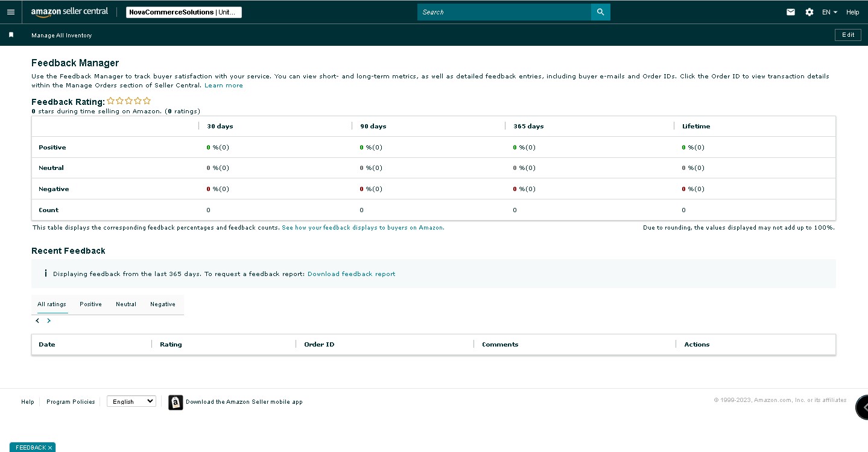Open the hamburger navigation menu
The height and width of the screenshot is (452, 868).
click(x=10, y=12)
